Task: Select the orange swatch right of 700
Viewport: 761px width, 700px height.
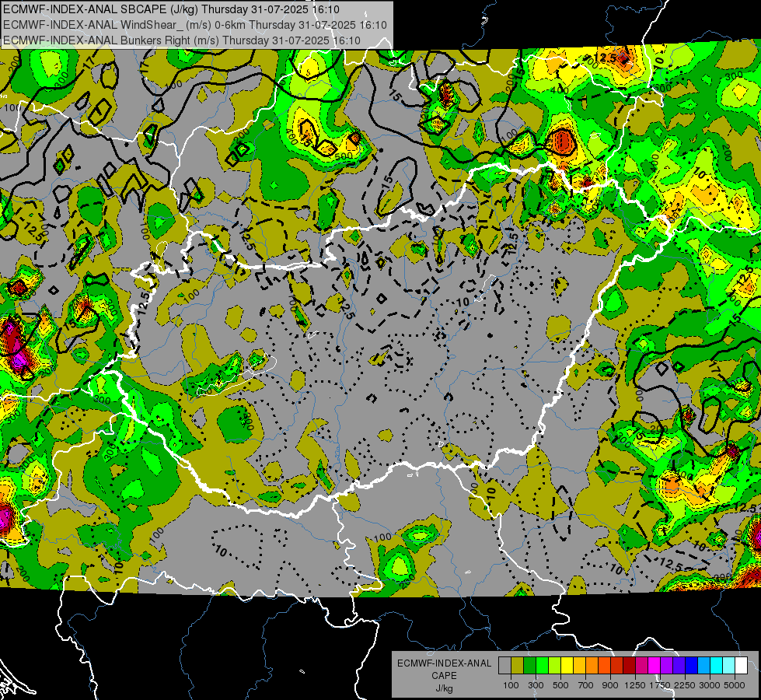Action: [x=592, y=666]
